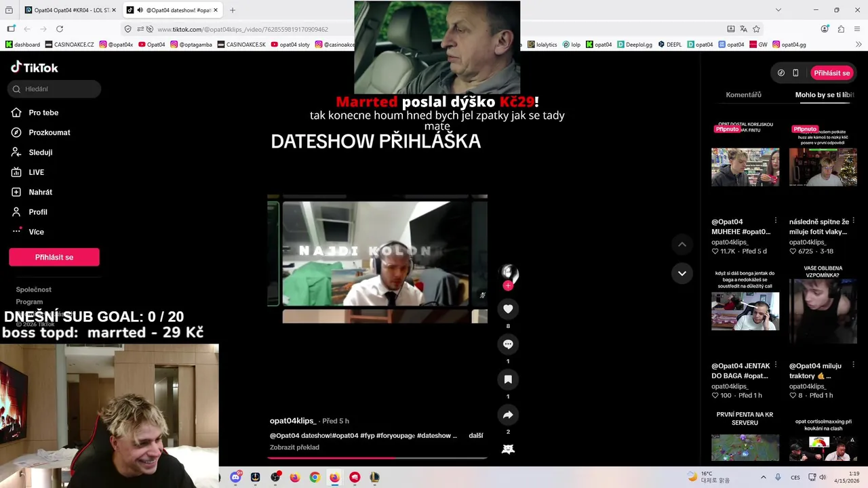Share the video using the arrow icon
The height and width of the screenshot is (488, 868).
point(508,415)
